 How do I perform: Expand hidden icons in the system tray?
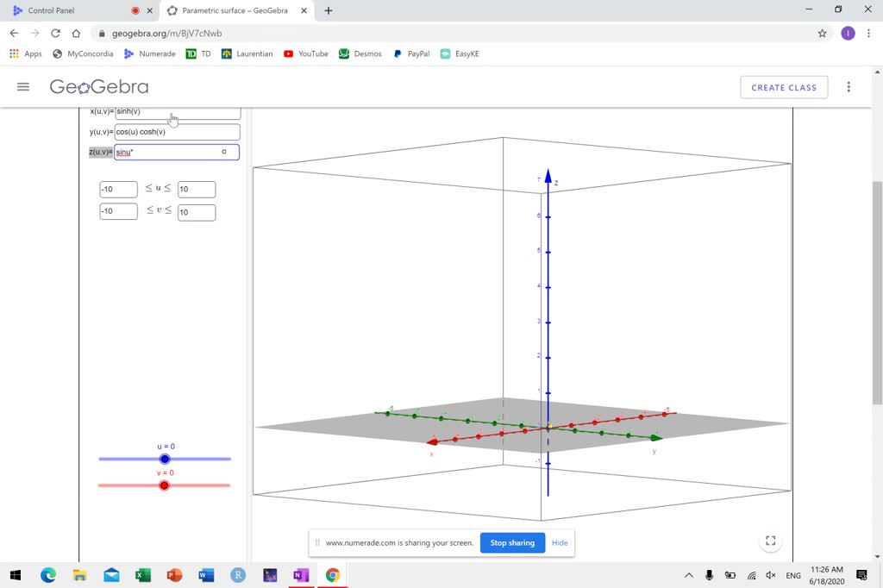[688, 575]
